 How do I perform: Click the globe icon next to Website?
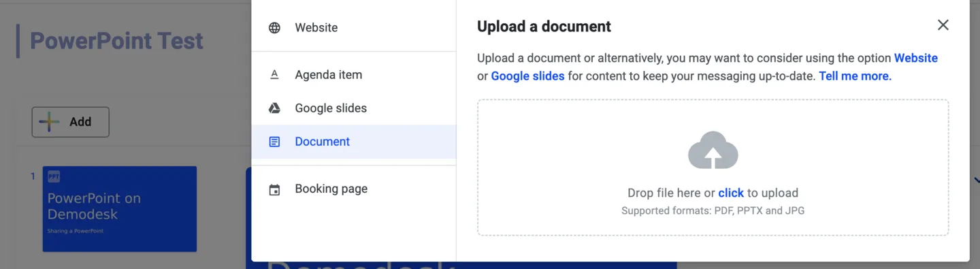(274, 28)
